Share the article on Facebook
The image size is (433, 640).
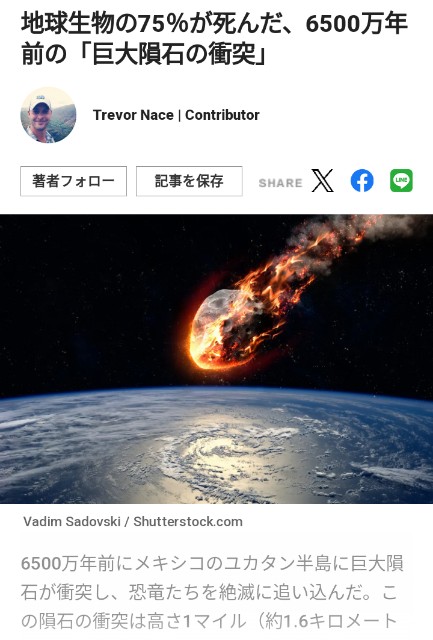[x=362, y=180]
